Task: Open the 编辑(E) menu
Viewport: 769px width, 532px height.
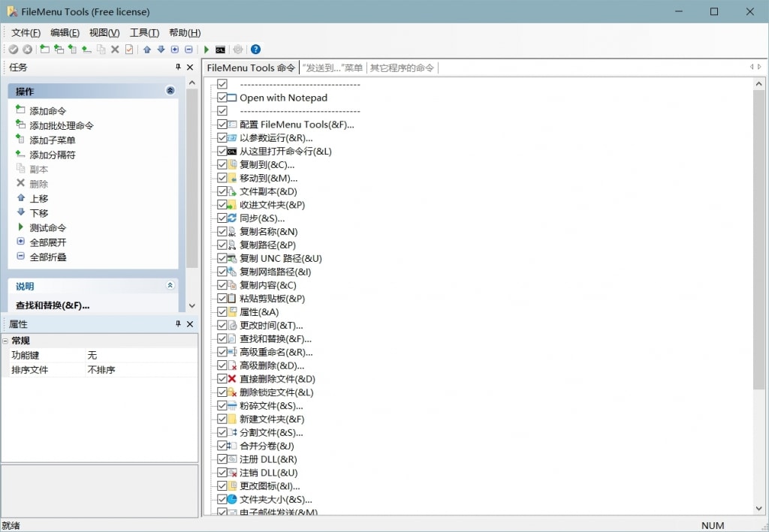Action: click(65, 33)
